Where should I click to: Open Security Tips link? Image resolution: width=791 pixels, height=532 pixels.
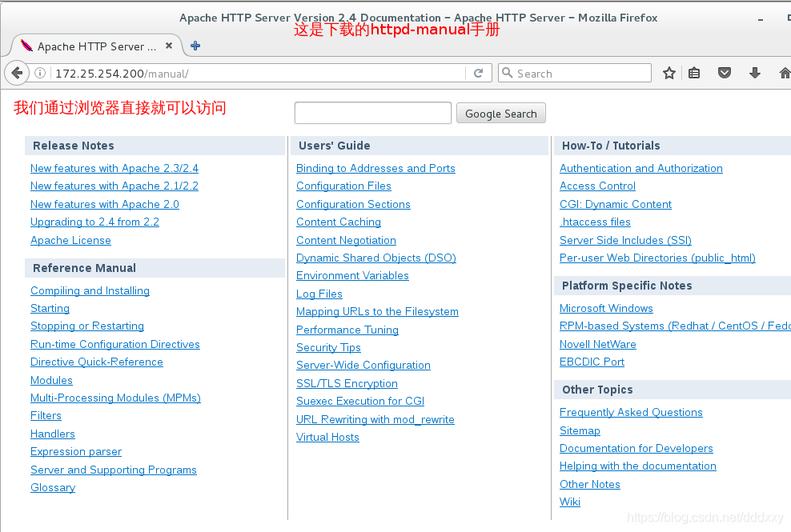(328, 347)
